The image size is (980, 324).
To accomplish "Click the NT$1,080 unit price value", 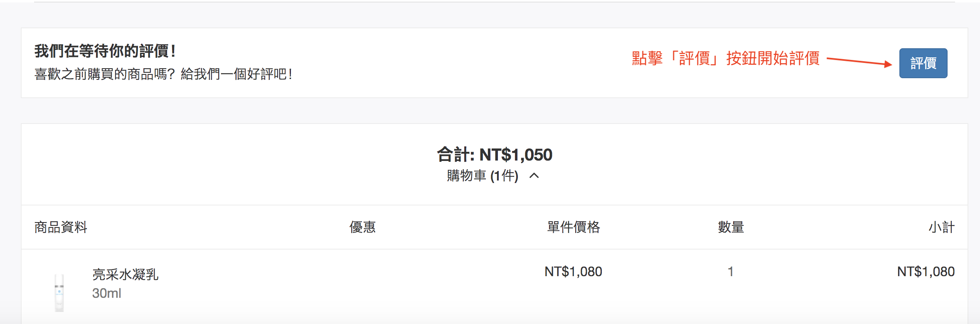I will coord(574,272).
